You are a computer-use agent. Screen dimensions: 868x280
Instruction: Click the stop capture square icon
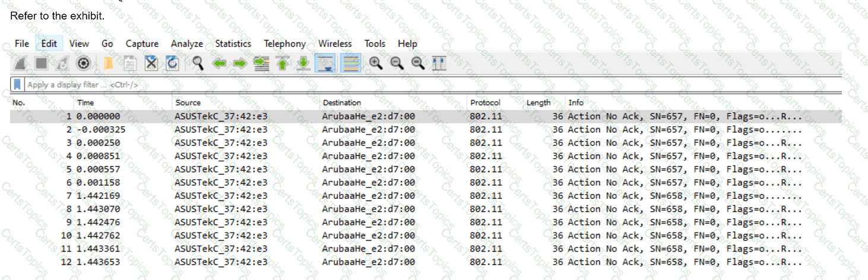coord(41,63)
